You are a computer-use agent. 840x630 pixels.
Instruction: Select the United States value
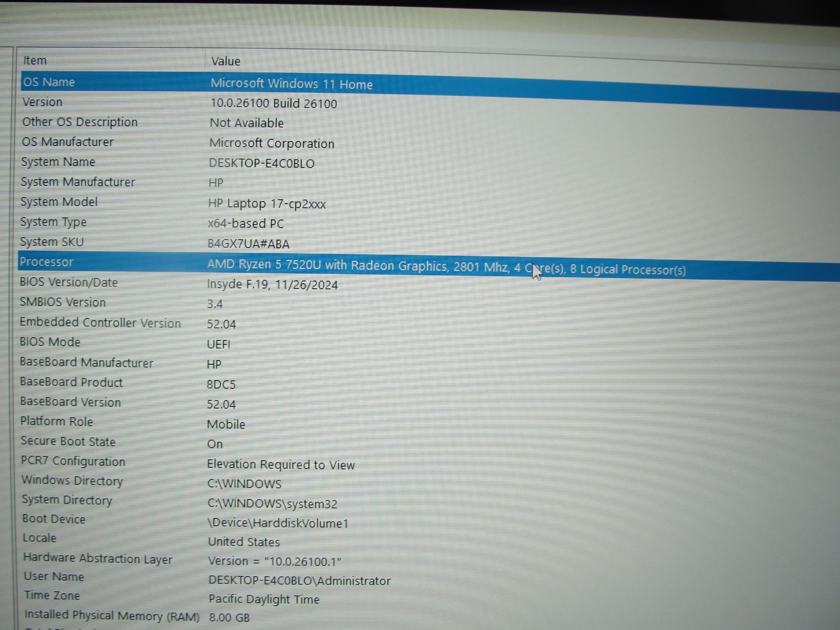tap(244, 542)
